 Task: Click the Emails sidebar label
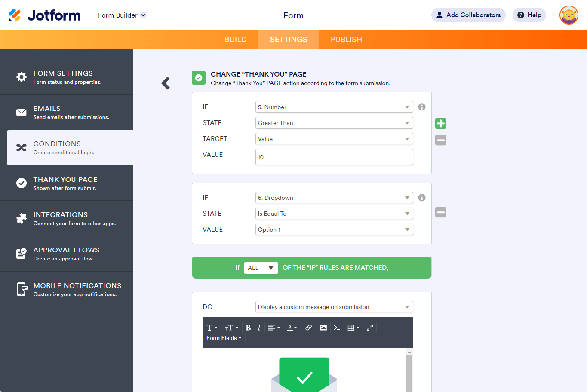pyautogui.click(x=47, y=109)
